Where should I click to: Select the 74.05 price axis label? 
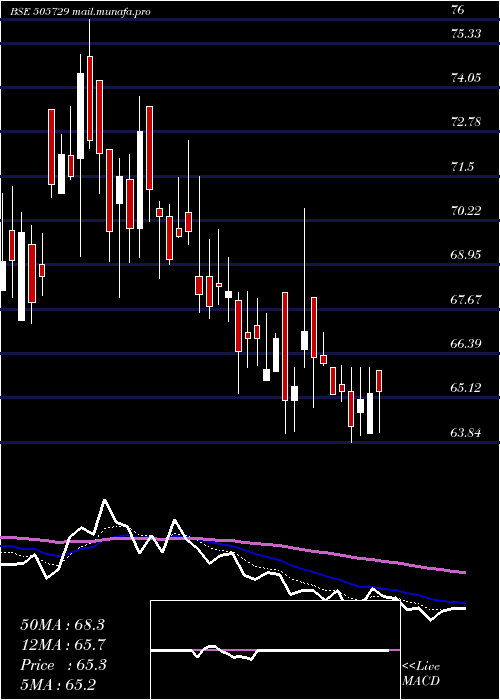(x=466, y=78)
